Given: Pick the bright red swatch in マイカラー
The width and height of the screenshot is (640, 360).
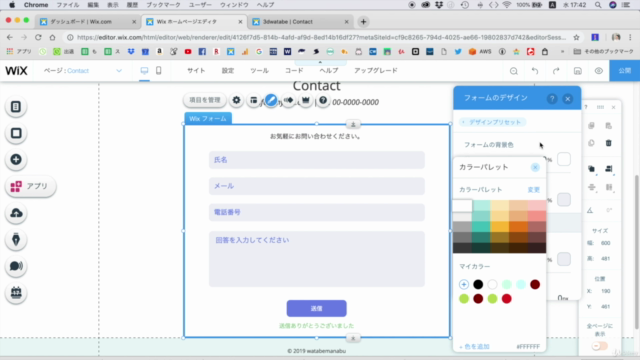Looking at the screenshot, I should tap(507, 299).
